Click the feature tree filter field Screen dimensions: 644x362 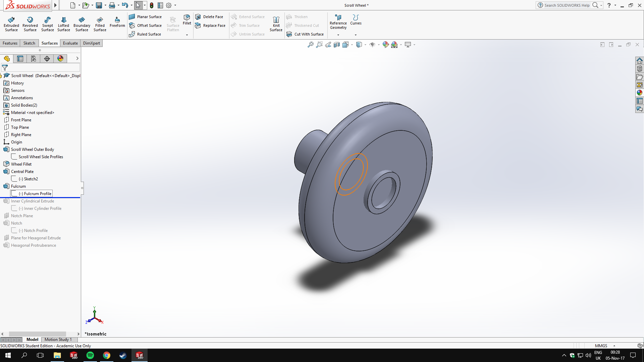[40, 68]
